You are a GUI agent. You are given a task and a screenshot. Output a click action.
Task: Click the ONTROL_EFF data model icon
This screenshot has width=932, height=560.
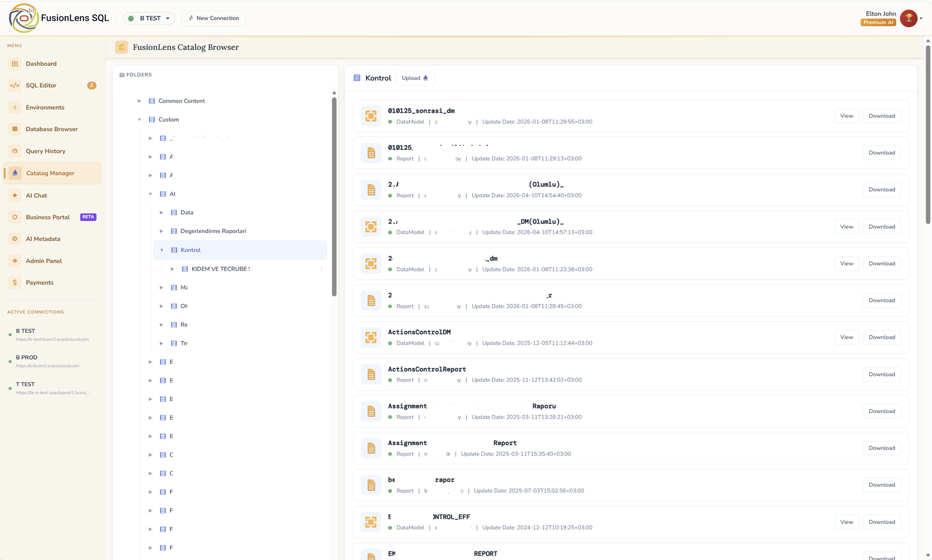click(x=371, y=522)
